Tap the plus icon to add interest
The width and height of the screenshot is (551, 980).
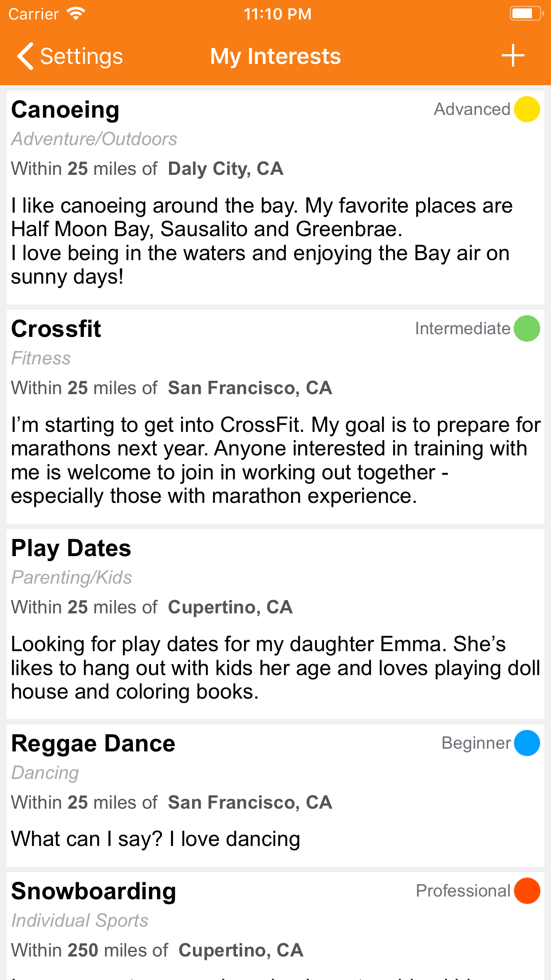(x=513, y=56)
